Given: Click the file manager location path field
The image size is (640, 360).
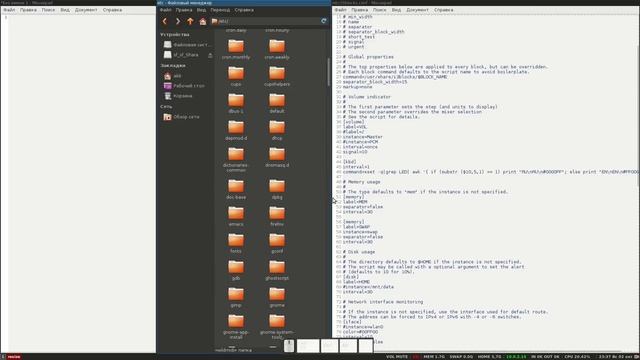Looking at the screenshot, I should point(265,21).
